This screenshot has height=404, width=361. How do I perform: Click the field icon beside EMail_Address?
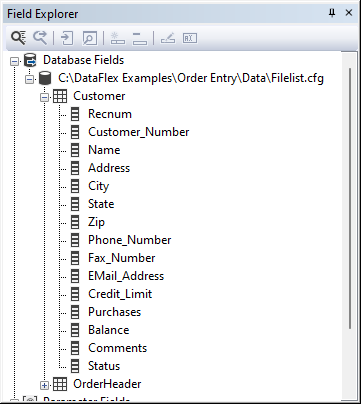point(75,276)
